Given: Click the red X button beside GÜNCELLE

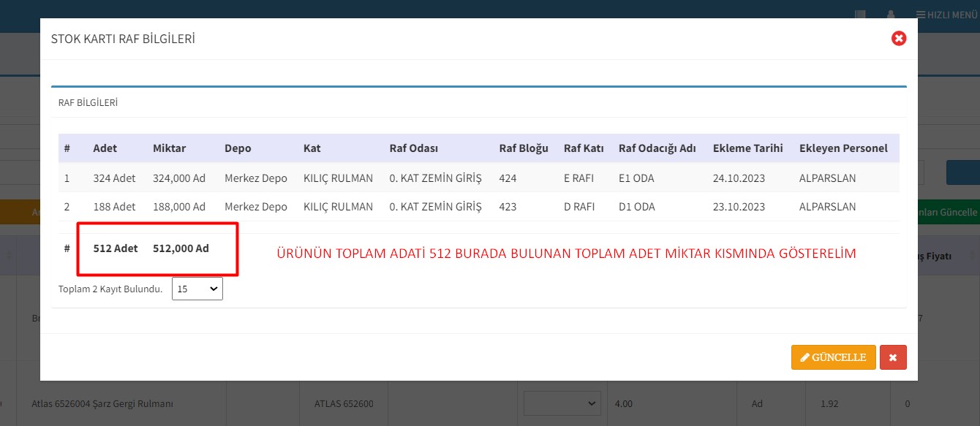Looking at the screenshot, I should [x=893, y=357].
